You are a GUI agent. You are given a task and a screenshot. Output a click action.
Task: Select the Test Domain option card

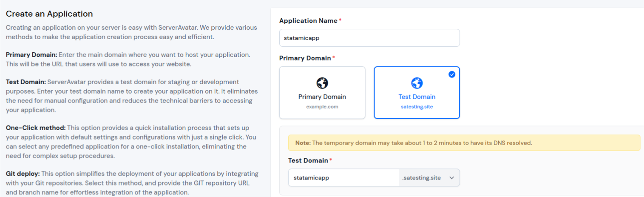point(417,92)
